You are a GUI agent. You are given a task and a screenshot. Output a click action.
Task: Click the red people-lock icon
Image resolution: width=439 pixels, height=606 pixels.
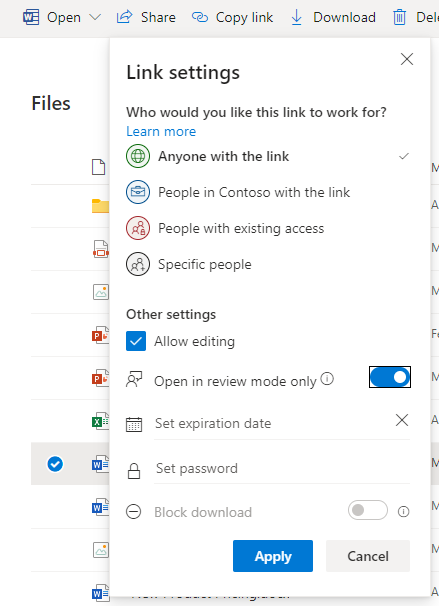pyautogui.click(x=138, y=228)
